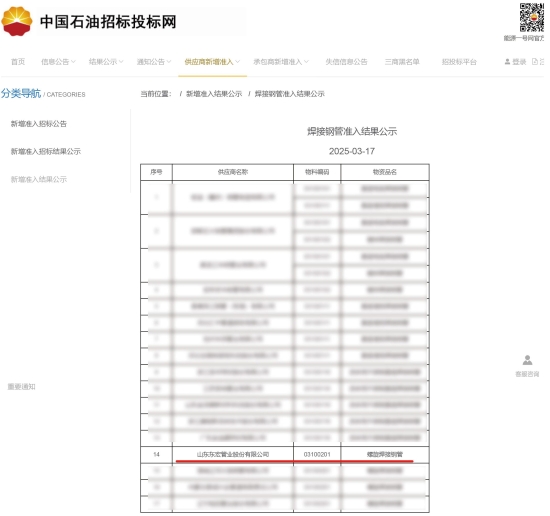Viewport: 550px width, 516px height.
Task: Click the QR code image
Action: 532,17
